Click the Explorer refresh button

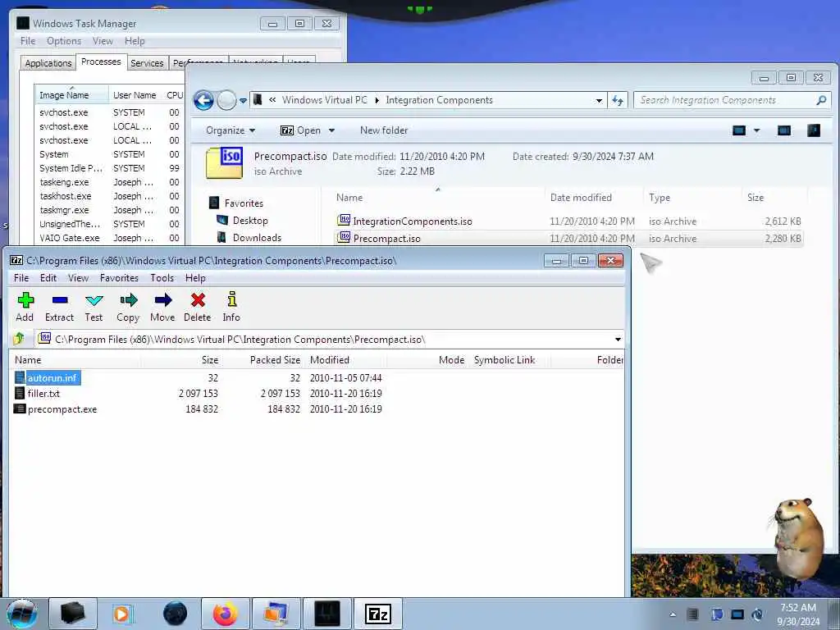pyautogui.click(x=618, y=100)
